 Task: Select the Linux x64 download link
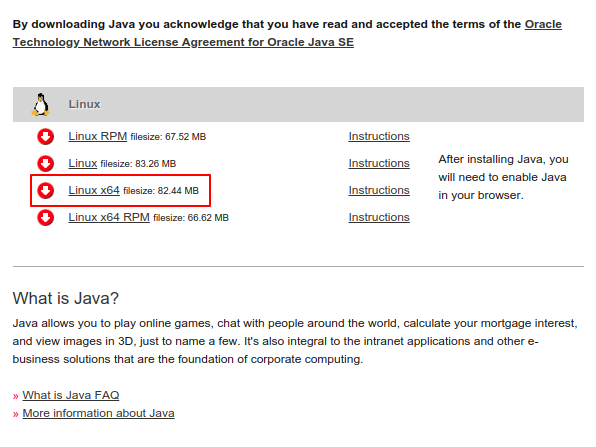pos(94,190)
